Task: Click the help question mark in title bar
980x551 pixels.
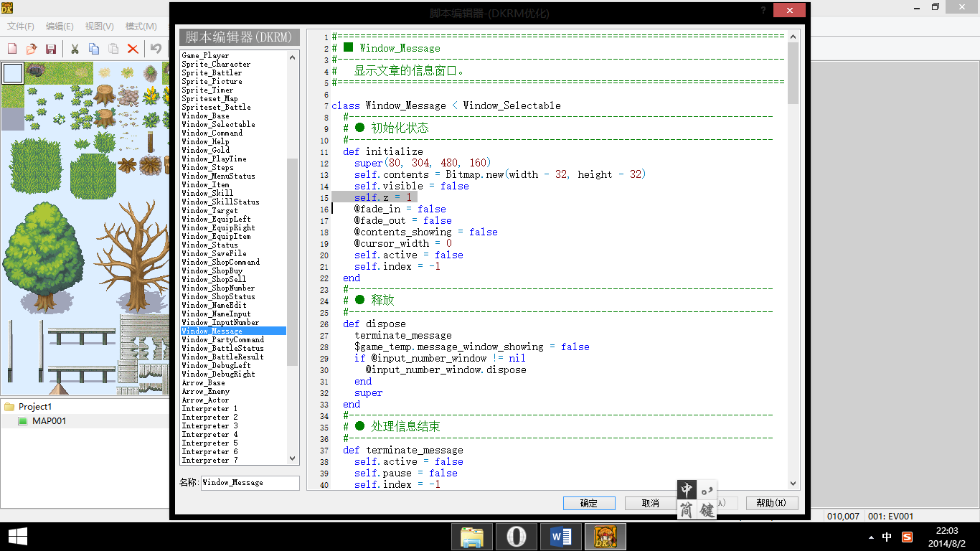Action: click(x=762, y=10)
